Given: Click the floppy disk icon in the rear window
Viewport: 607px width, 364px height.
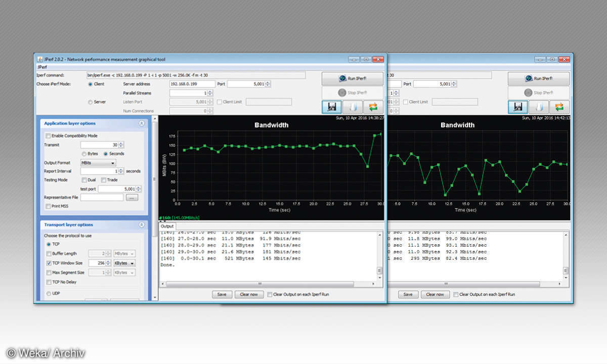Looking at the screenshot, I should (x=518, y=107).
